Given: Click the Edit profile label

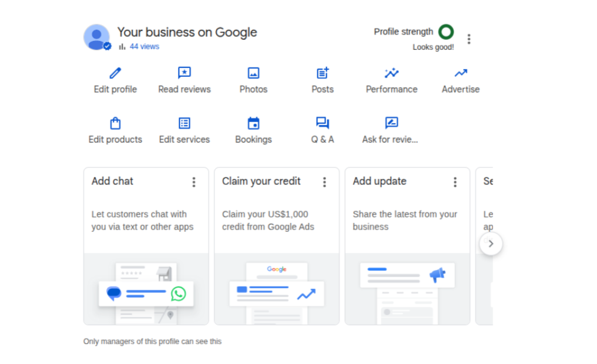Looking at the screenshot, I should pos(115,89).
